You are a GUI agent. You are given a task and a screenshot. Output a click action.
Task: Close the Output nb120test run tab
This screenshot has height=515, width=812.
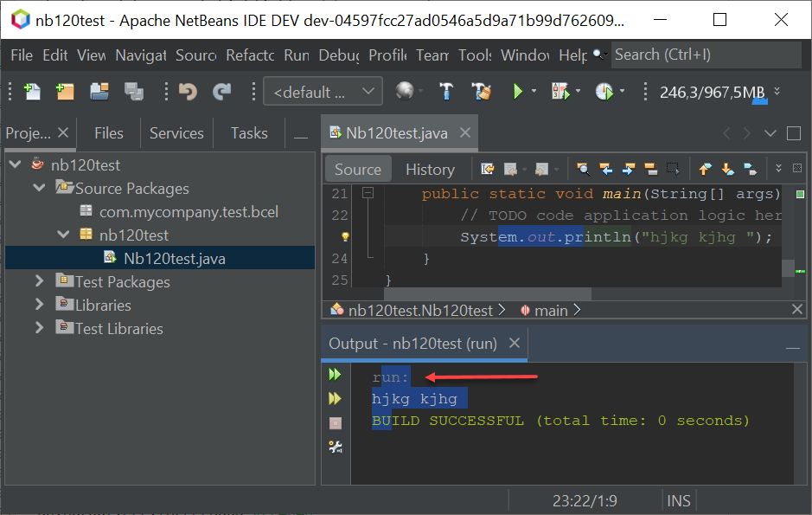[514, 343]
